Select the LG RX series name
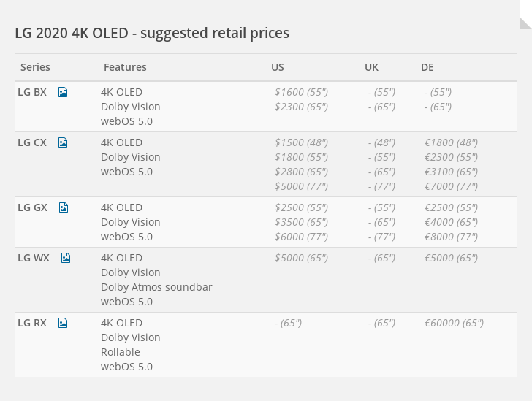Image resolution: width=532 pixels, height=401 pixels. (32, 323)
